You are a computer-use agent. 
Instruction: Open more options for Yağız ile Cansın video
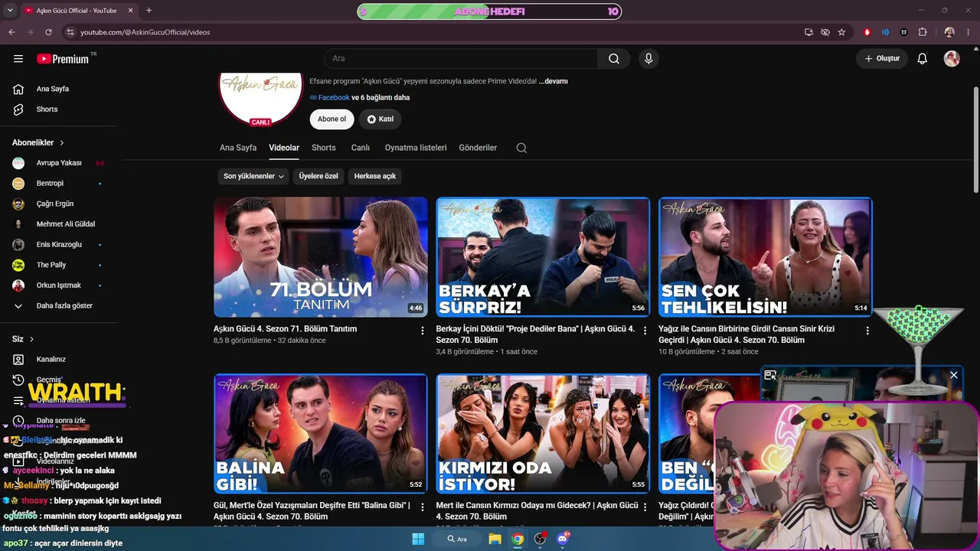coord(867,331)
